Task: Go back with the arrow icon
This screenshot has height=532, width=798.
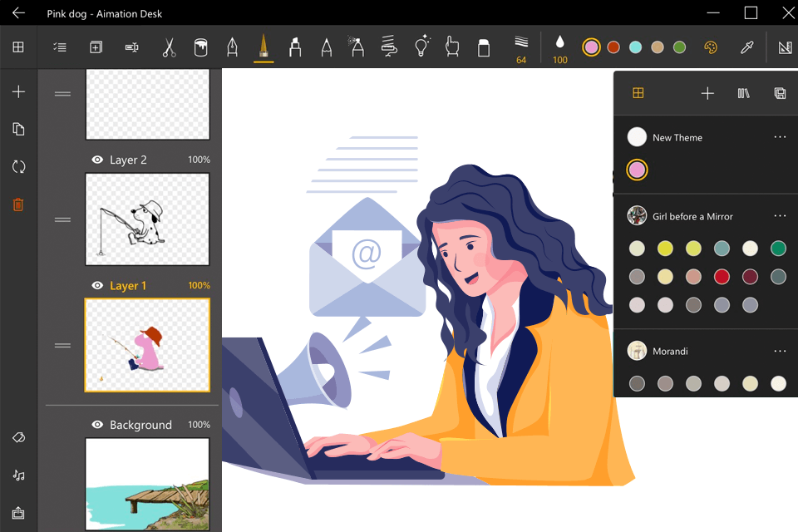Action: [18, 13]
